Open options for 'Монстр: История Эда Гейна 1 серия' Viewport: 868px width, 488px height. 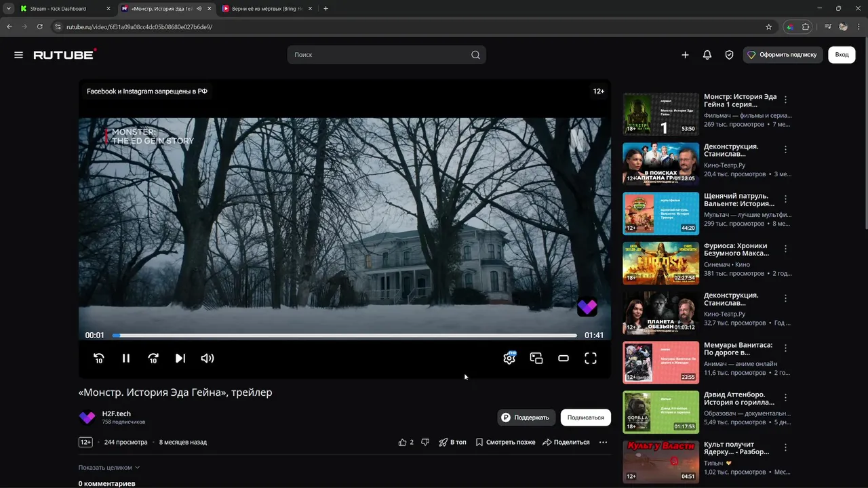pos(786,100)
